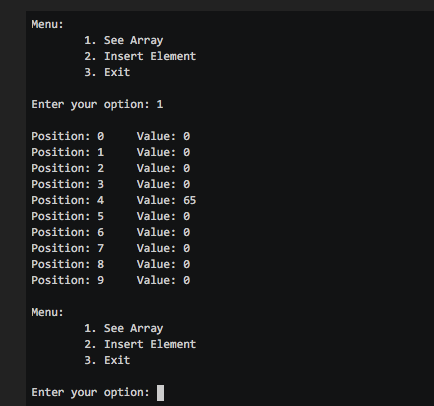Click the terminal cursor at option prompt

(160, 393)
